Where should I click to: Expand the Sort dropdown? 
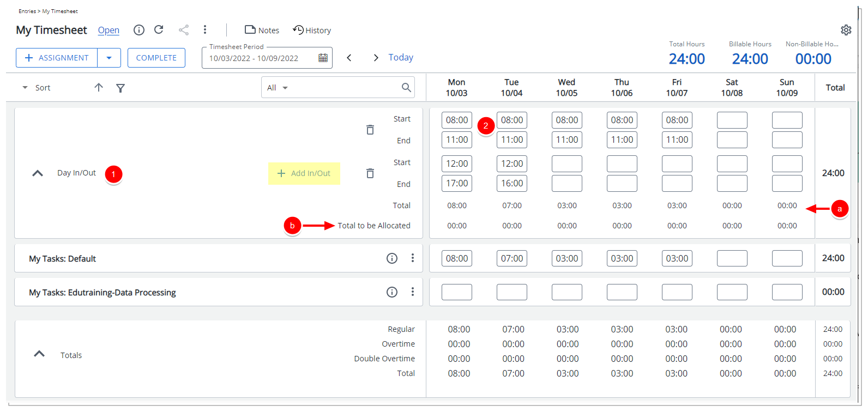[25, 88]
